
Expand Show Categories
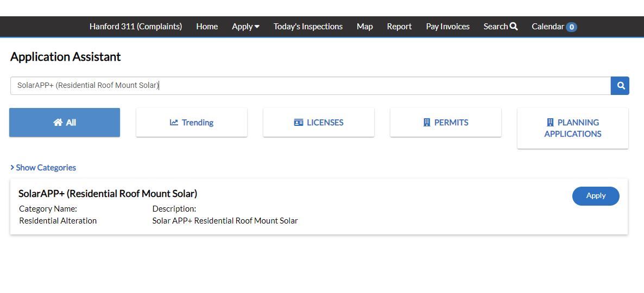point(43,168)
